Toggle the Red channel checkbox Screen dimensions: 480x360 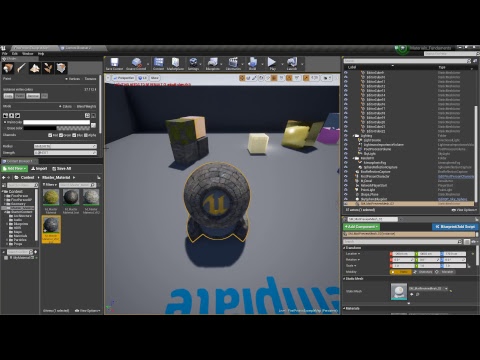[x=50, y=135]
